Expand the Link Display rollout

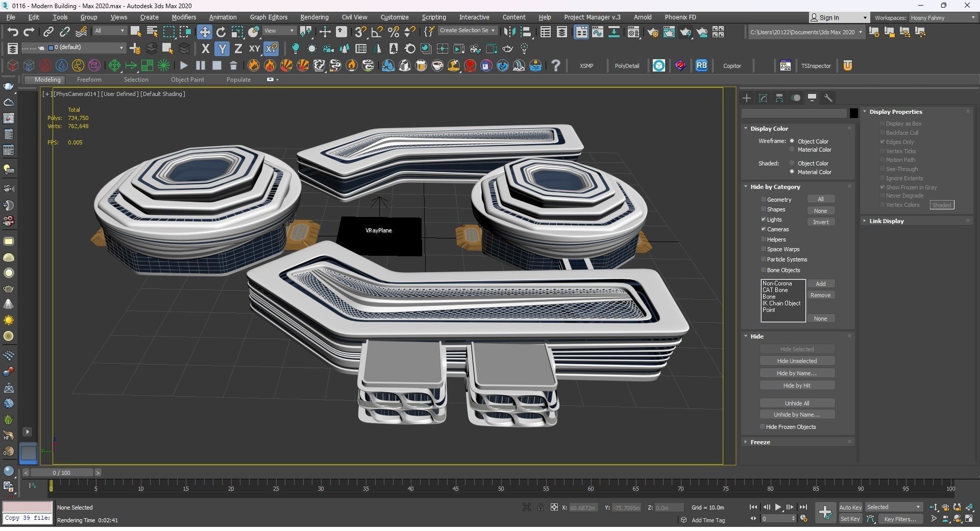click(886, 221)
